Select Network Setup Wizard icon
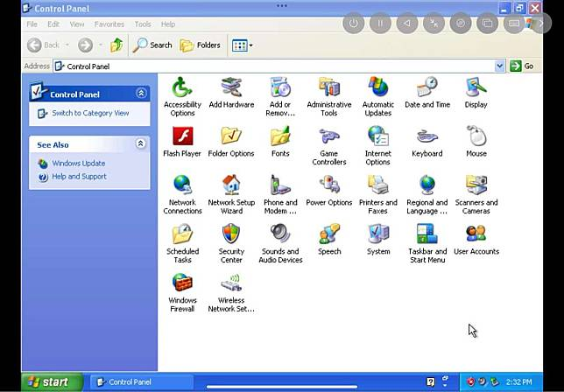Image resolution: width=564 pixels, height=392 pixels. (231, 194)
